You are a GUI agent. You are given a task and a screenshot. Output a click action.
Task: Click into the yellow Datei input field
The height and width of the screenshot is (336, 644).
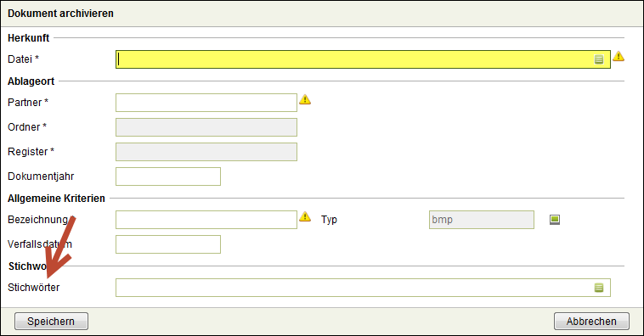tap(363, 59)
